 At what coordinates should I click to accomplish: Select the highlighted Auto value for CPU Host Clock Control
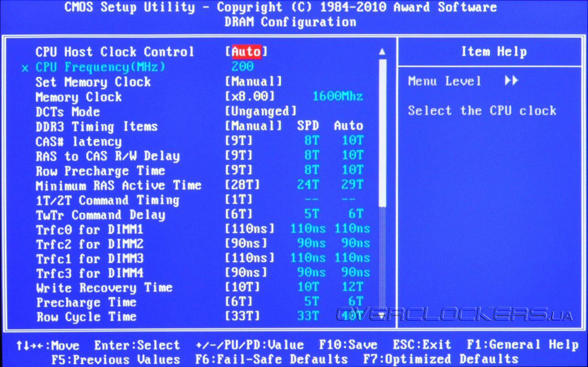(246, 51)
